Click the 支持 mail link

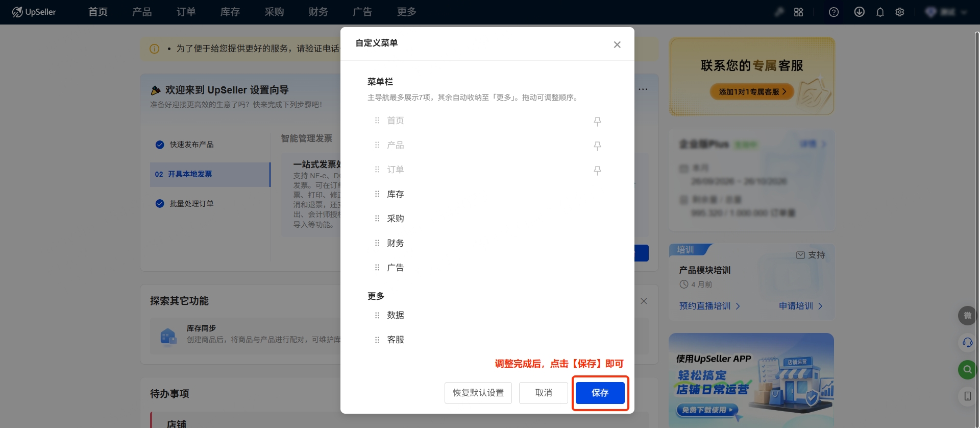pos(811,255)
